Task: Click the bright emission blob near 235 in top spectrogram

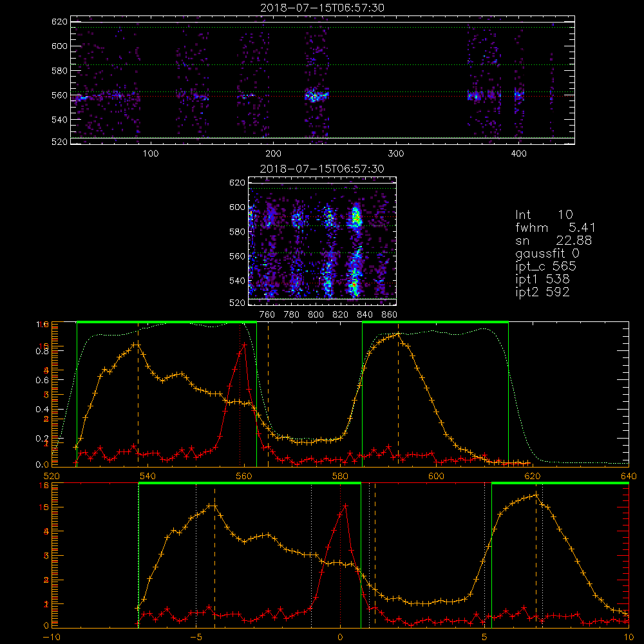Action: coord(316,96)
